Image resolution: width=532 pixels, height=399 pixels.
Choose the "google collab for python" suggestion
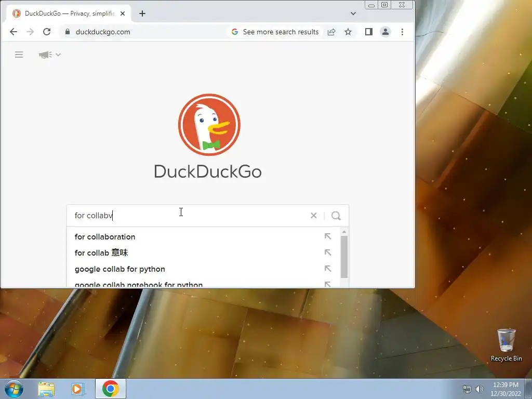click(x=204, y=269)
